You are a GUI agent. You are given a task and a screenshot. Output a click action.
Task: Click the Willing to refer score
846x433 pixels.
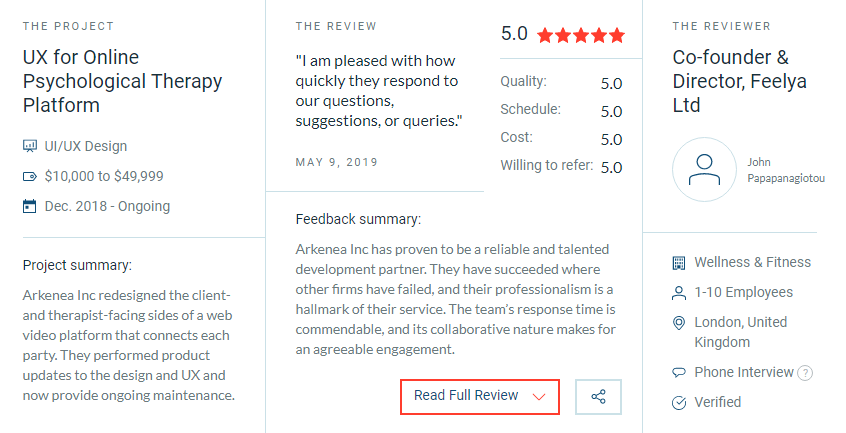[x=611, y=167]
